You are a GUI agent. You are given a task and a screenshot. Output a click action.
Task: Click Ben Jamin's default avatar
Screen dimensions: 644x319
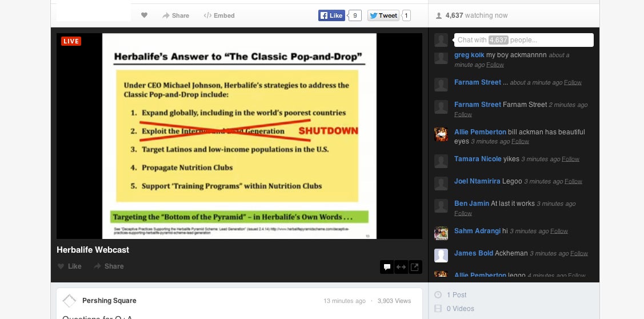coord(441,206)
